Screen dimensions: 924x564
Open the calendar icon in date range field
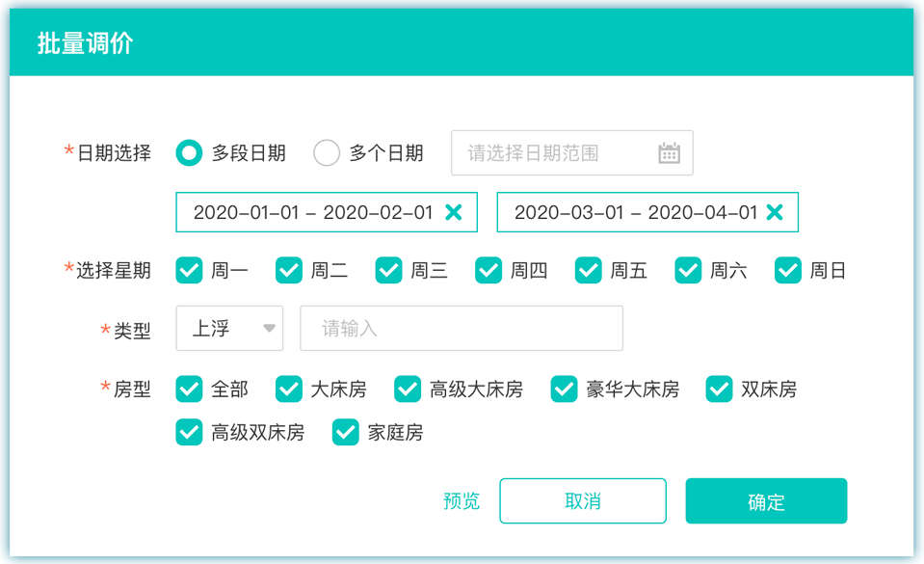(x=669, y=152)
